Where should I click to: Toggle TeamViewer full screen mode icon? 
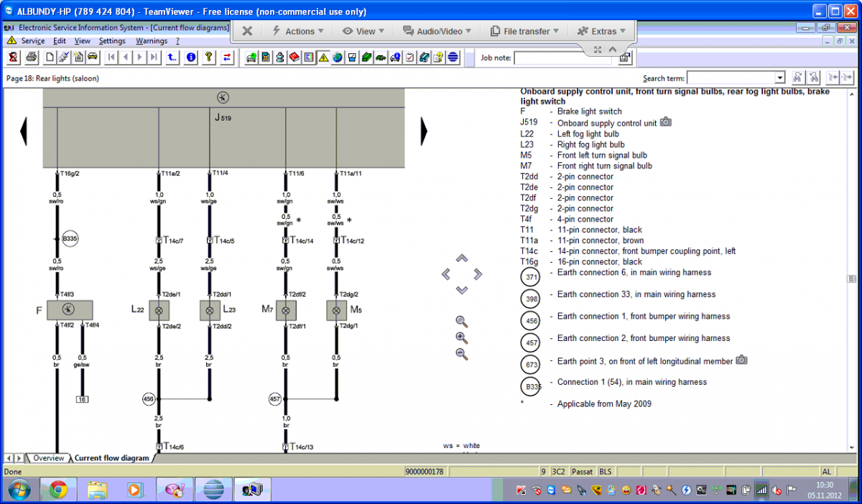click(x=597, y=49)
